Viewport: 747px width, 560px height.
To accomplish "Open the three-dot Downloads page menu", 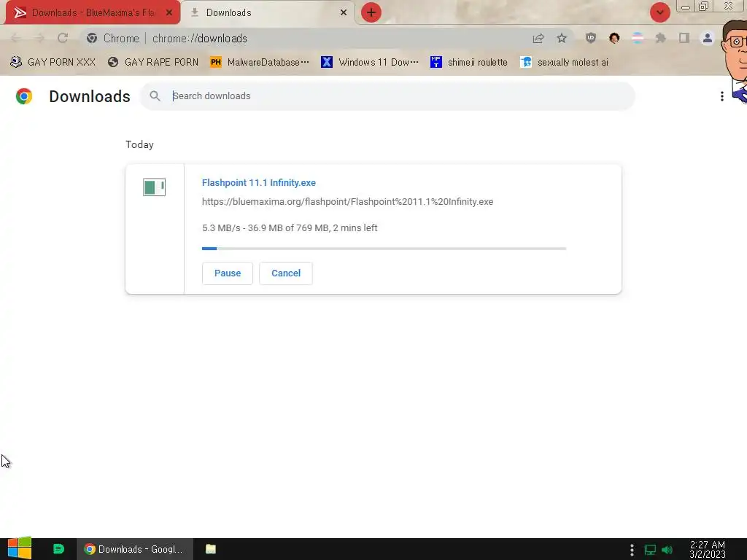I will (x=722, y=96).
